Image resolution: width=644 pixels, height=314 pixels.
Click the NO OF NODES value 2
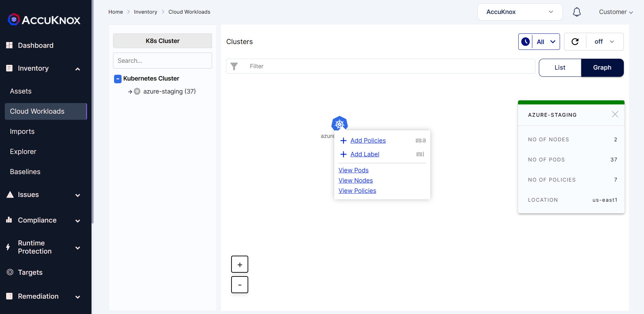[616, 140]
